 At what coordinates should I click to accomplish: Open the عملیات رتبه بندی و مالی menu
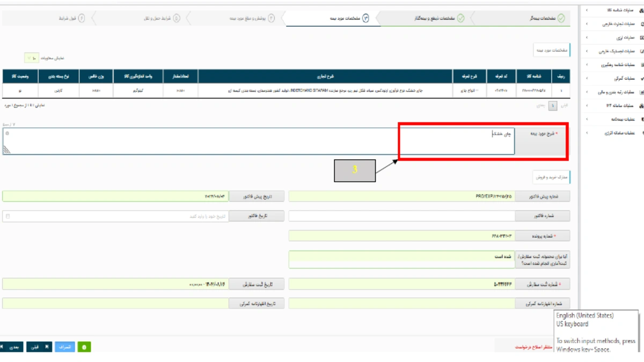pos(612,92)
